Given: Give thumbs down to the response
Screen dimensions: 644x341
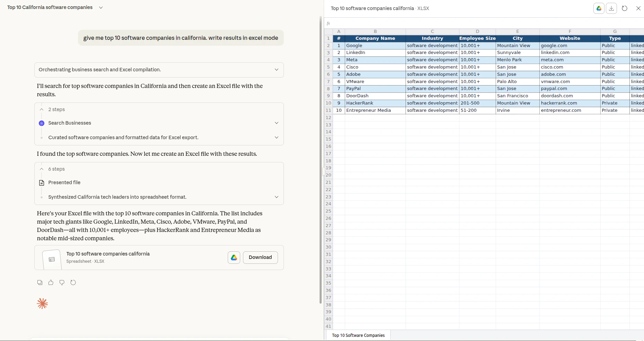Looking at the screenshot, I should (62, 282).
